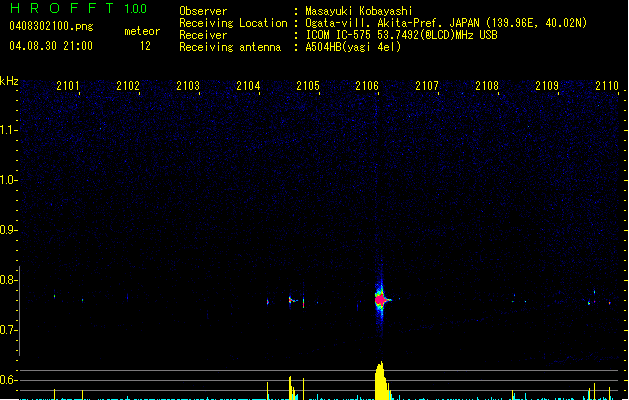Screen dimensions: 629x400
Task: Click the 'meteor' label
Action: [142, 31]
